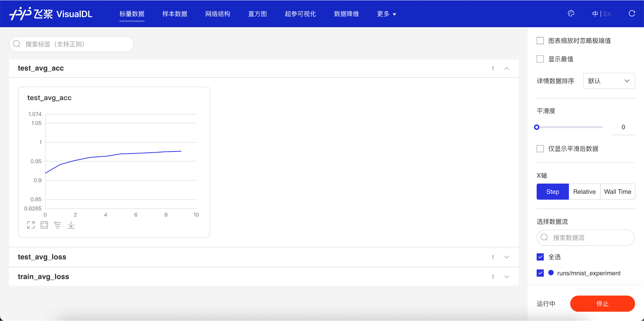This screenshot has height=321, width=644.
Task: Switch to the 样本数据 tab
Action: pos(175,14)
